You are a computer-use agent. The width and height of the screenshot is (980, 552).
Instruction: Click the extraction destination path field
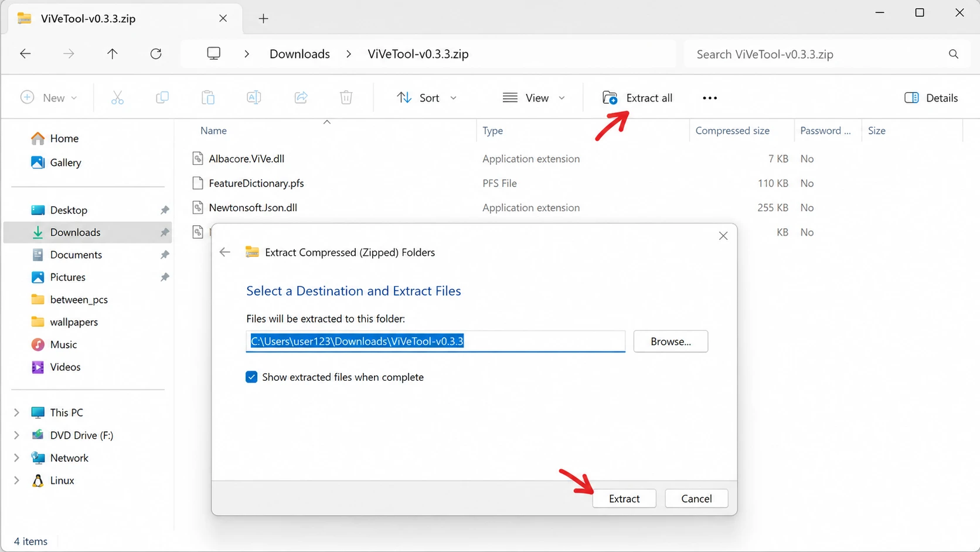[435, 341]
